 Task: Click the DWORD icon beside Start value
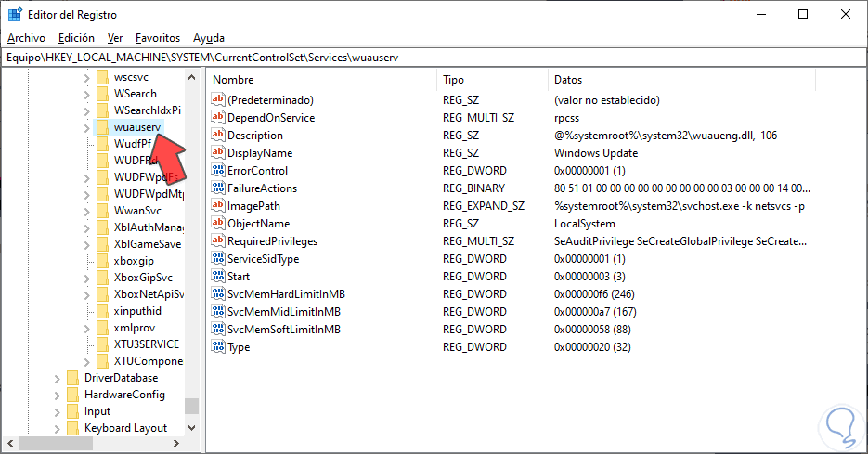[219, 277]
